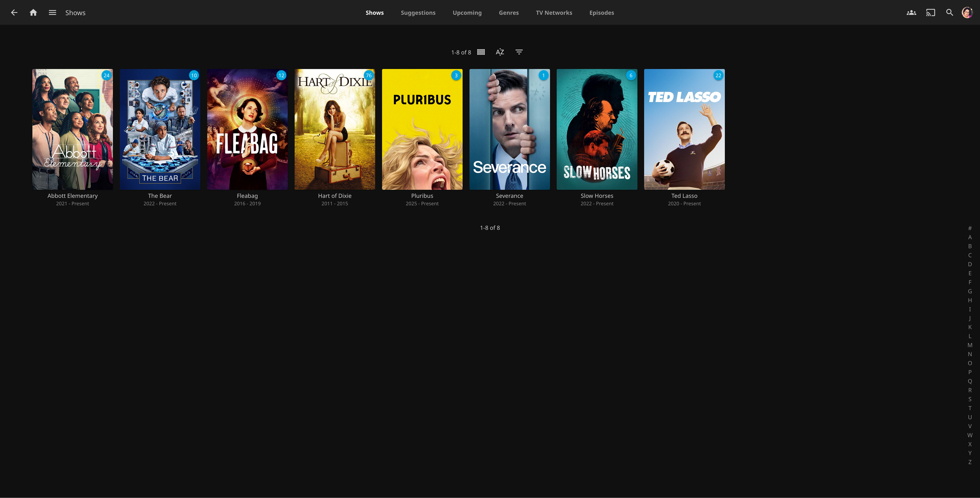The width and height of the screenshot is (980, 498).
Task: Open the filter options icon
Action: (519, 52)
